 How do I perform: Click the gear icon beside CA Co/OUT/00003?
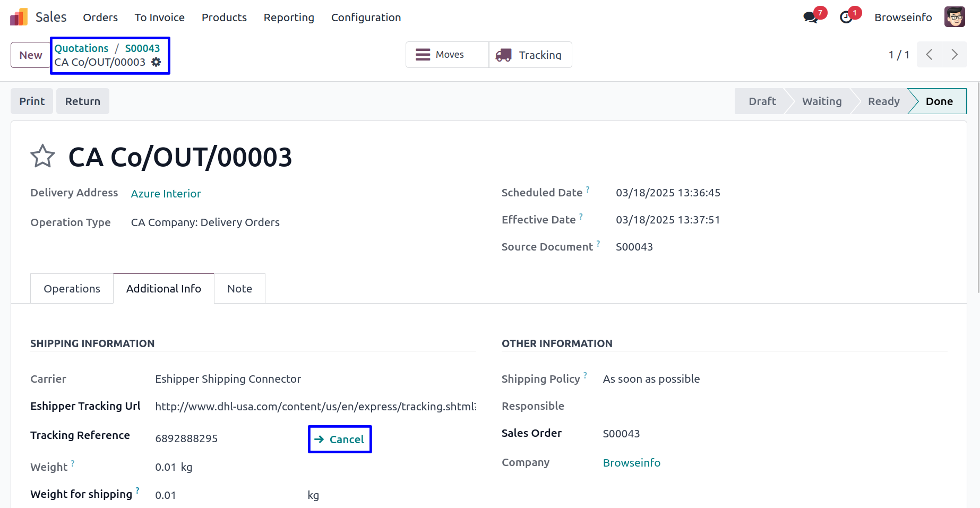156,62
